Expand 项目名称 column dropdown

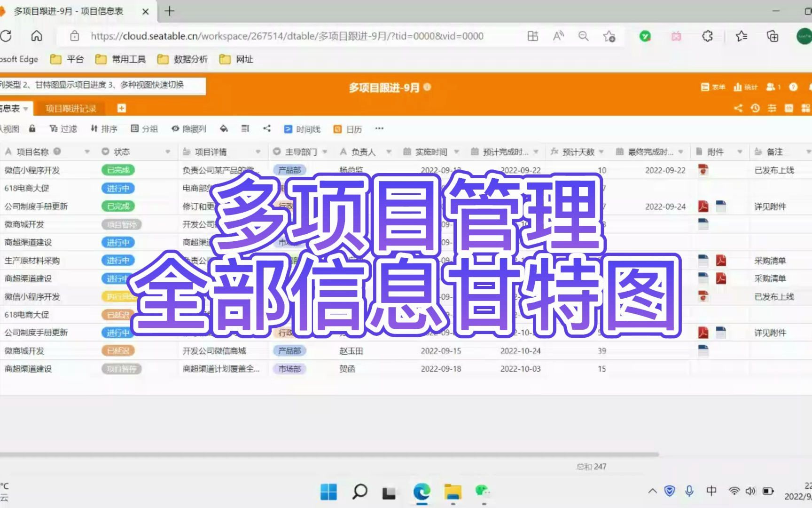87,152
